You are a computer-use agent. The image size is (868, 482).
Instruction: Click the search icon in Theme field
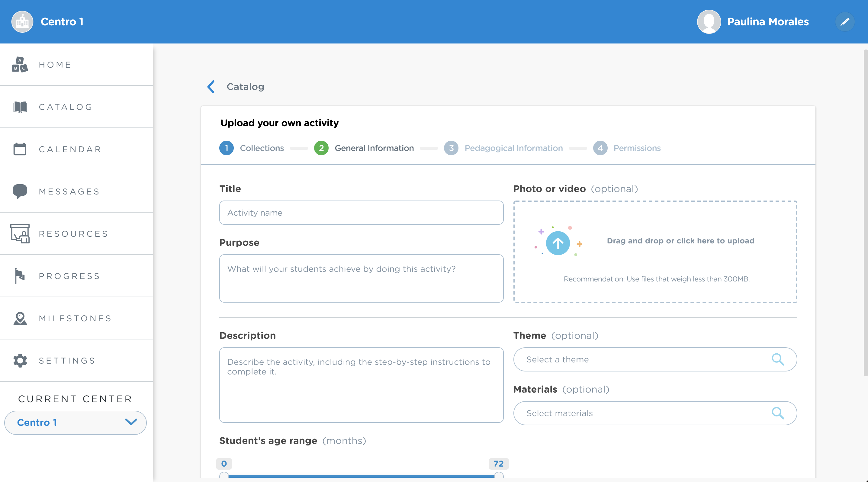[778, 359]
